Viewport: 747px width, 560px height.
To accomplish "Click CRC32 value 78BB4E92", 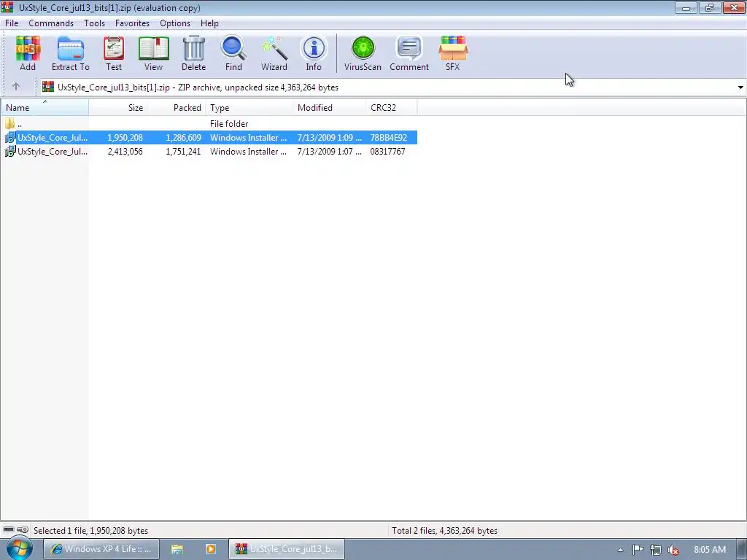I will click(x=389, y=138).
